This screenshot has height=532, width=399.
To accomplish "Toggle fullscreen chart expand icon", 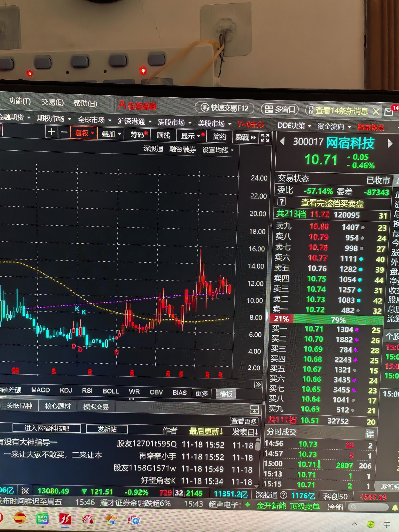I will [x=265, y=138].
